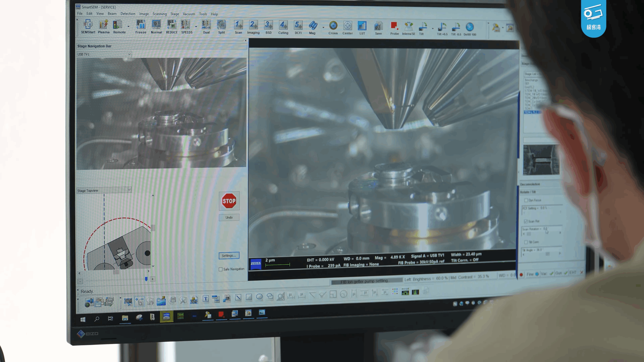Expand the dropdown arrow beside Remote
The height and width of the screenshot is (362, 644).
tap(129, 27)
